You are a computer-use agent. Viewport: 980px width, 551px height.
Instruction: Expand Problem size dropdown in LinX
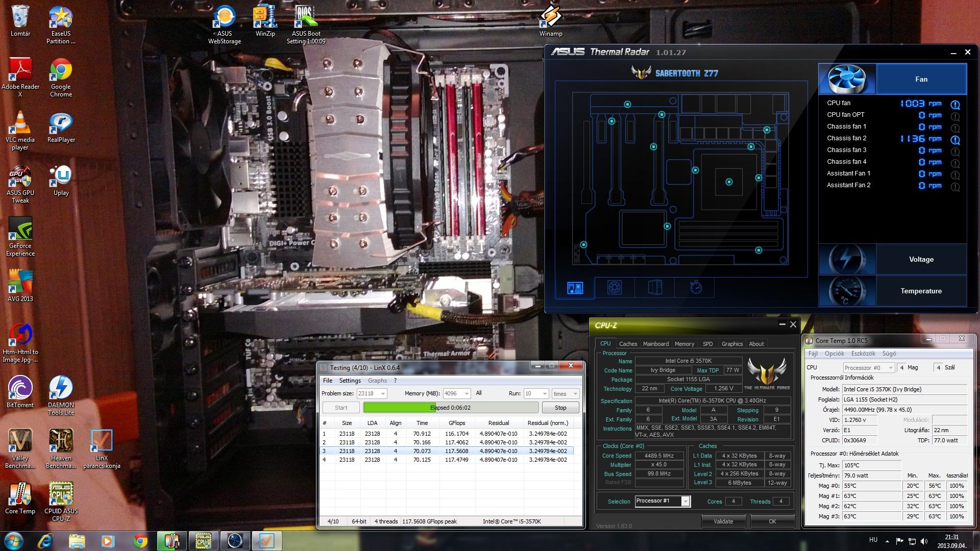coord(383,394)
